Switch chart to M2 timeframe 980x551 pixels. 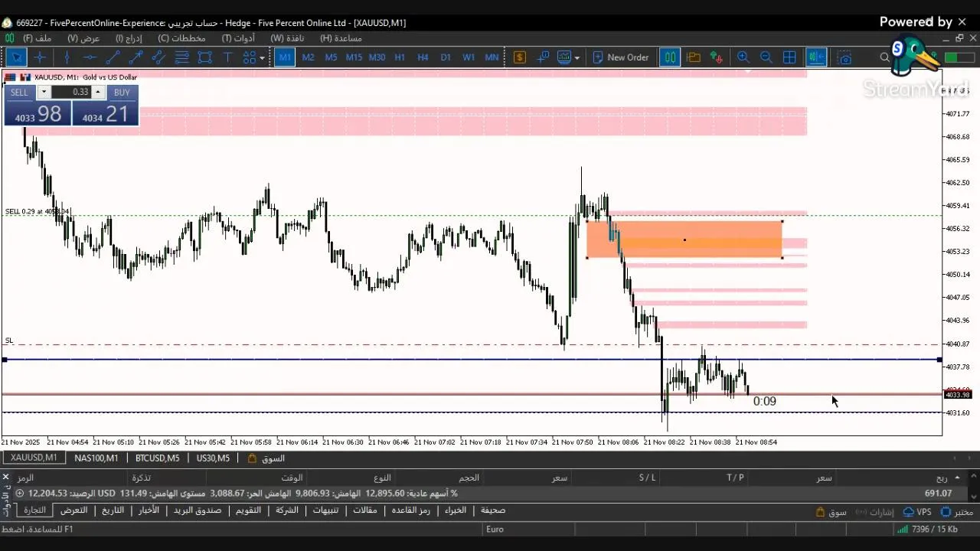(308, 57)
